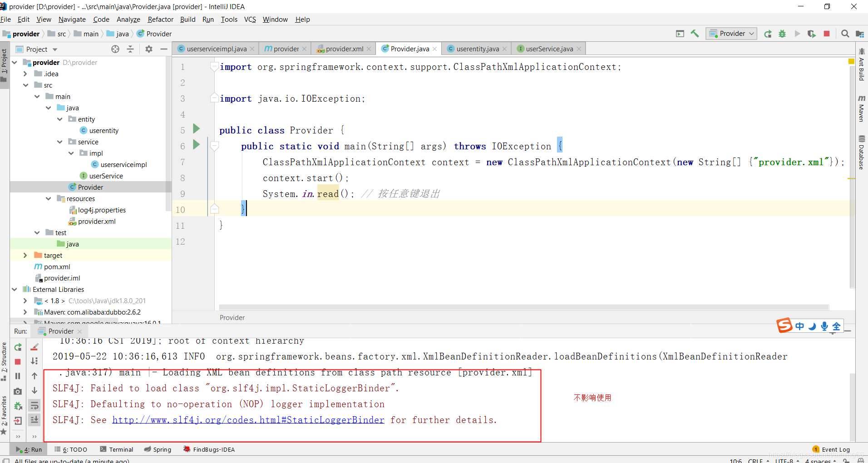Click Rerun icon in Run tool window
This screenshot has width=868, height=463.
tap(18, 347)
